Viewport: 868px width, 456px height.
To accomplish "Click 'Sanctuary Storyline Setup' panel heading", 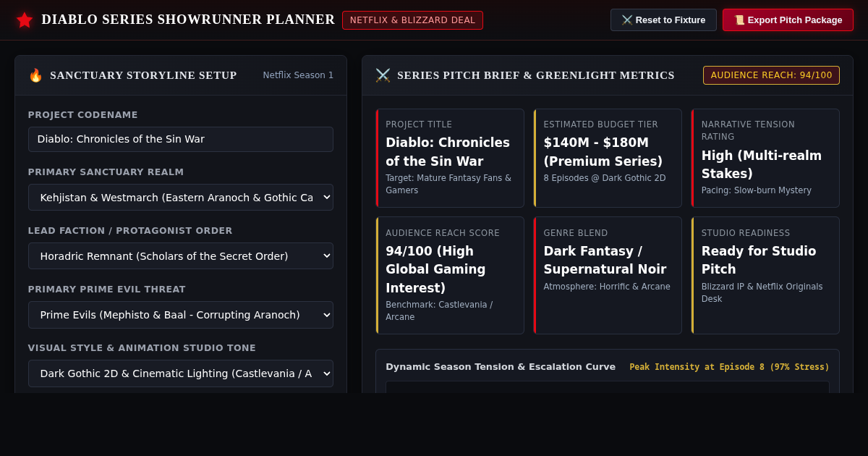I will pyautogui.click(x=143, y=75).
